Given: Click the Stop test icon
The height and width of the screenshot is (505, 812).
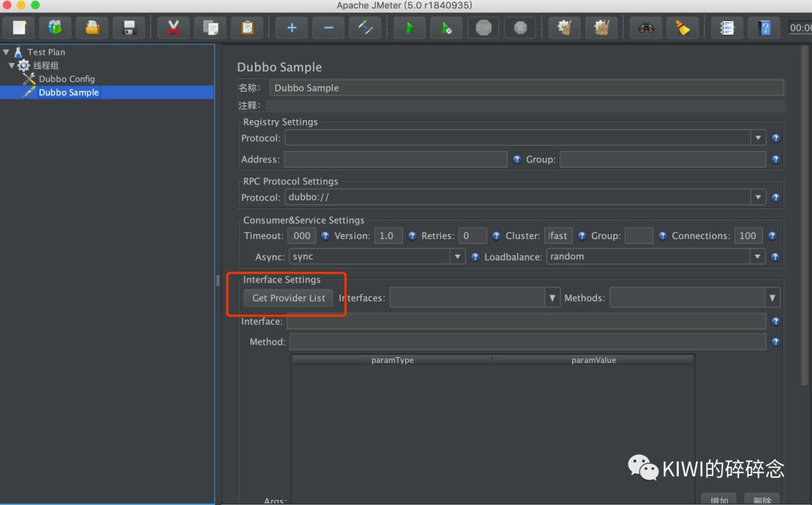Looking at the screenshot, I should click(483, 27).
